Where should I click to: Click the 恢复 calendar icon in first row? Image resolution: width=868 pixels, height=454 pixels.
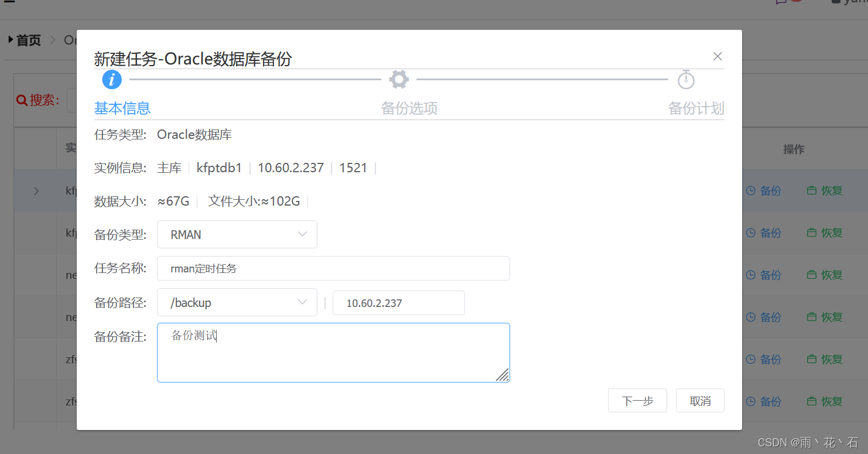(812, 190)
